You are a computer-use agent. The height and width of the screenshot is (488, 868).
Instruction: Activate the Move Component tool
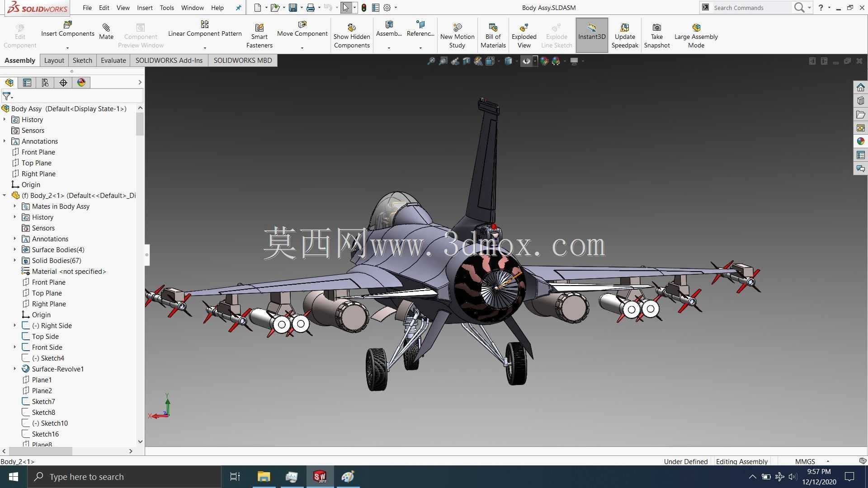click(x=302, y=29)
